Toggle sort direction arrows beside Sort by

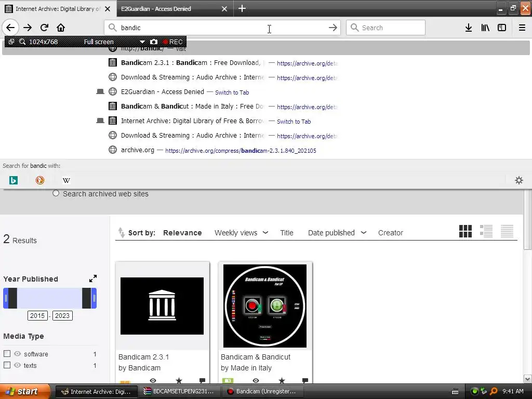[x=121, y=233]
